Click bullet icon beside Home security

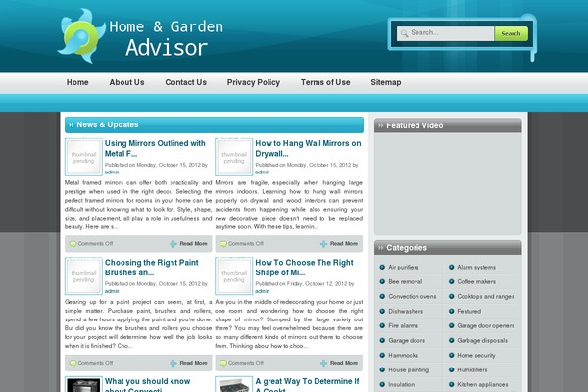pos(451,355)
